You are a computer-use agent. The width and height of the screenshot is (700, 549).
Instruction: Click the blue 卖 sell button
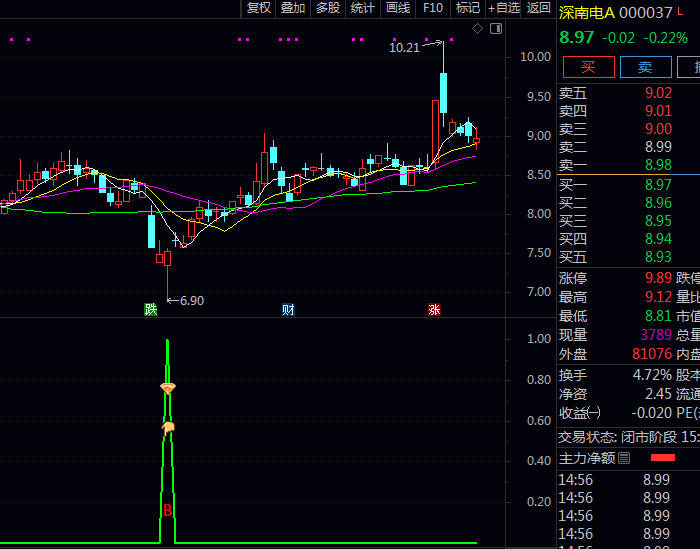646,67
